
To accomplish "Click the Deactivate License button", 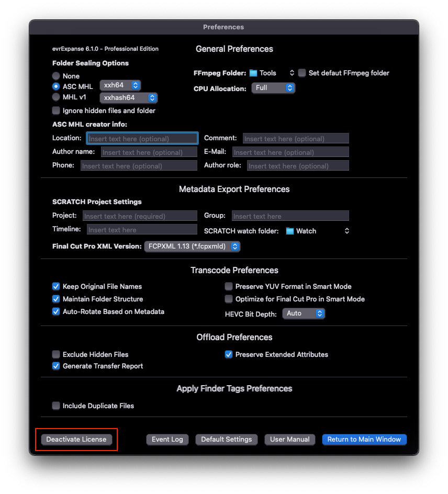I will click(x=76, y=440).
